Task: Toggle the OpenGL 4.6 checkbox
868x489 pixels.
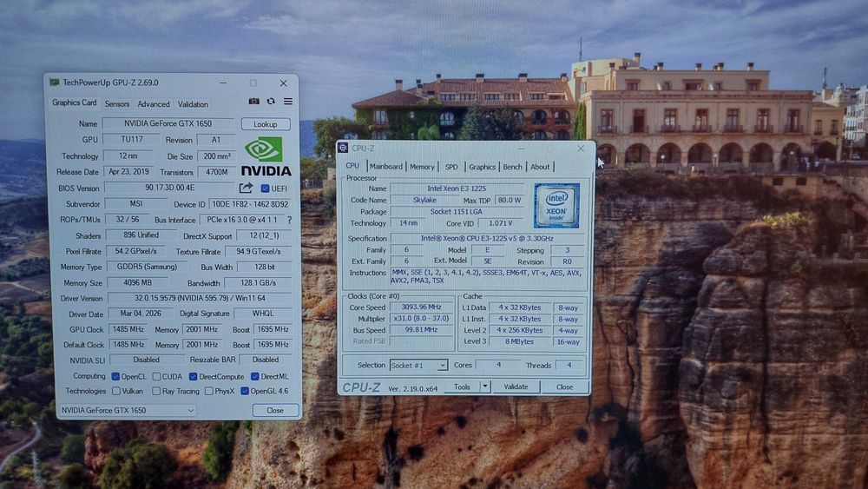Action: tap(245, 391)
